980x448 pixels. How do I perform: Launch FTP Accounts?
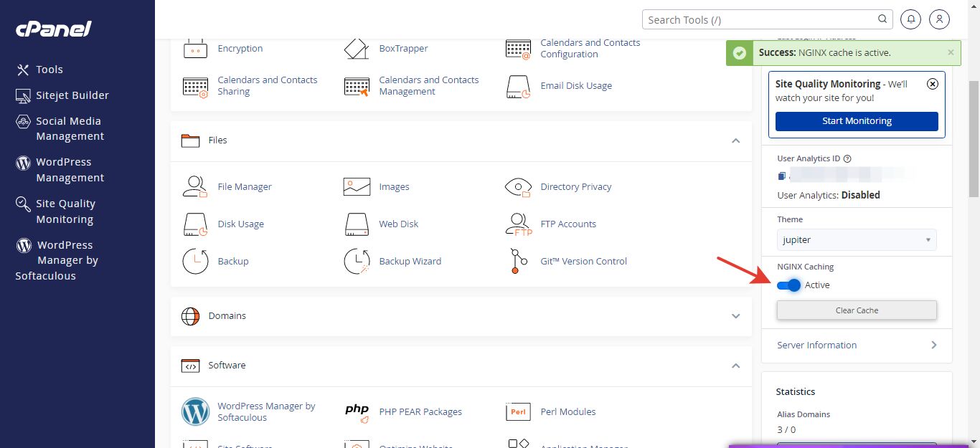coord(567,224)
